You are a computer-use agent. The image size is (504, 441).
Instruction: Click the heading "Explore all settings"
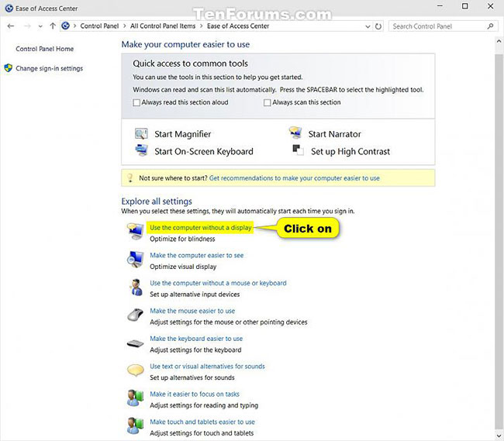pyautogui.click(x=157, y=202)
